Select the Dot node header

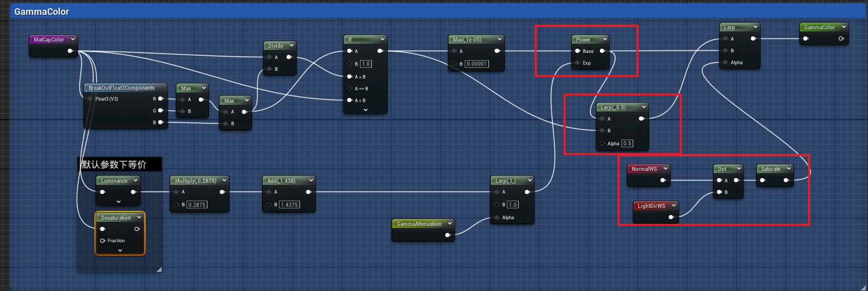tap(722, 169)
